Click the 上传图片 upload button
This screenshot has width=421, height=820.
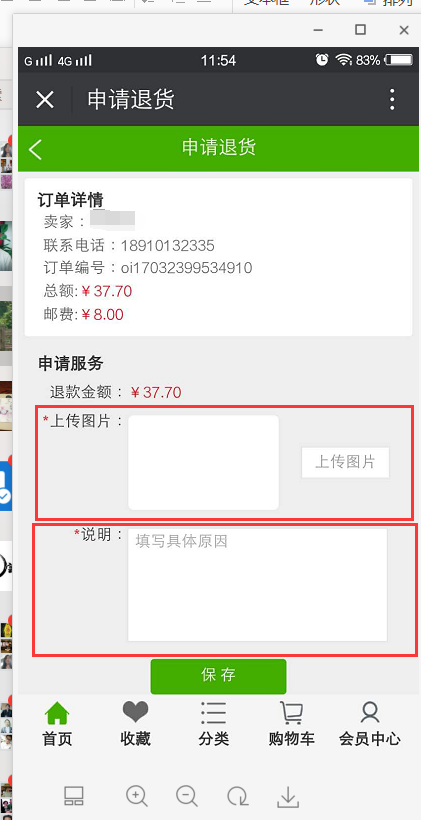click(x=345, y=462)
